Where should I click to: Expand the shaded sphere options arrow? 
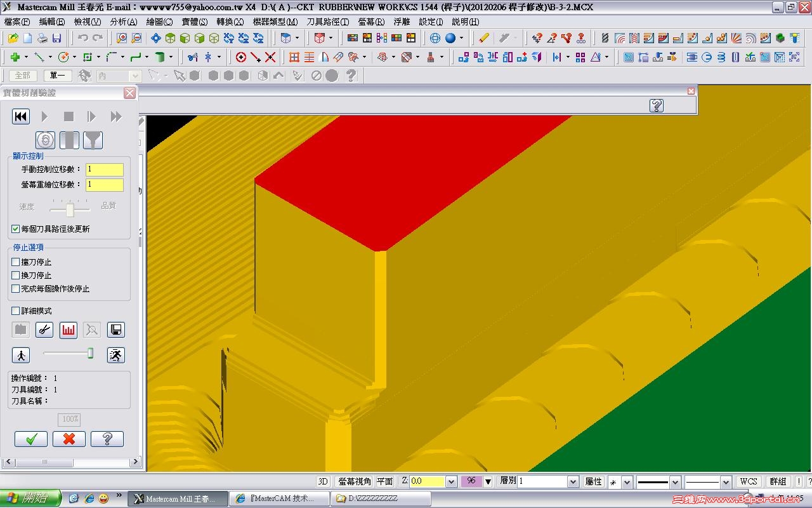[x=461, y=38]
